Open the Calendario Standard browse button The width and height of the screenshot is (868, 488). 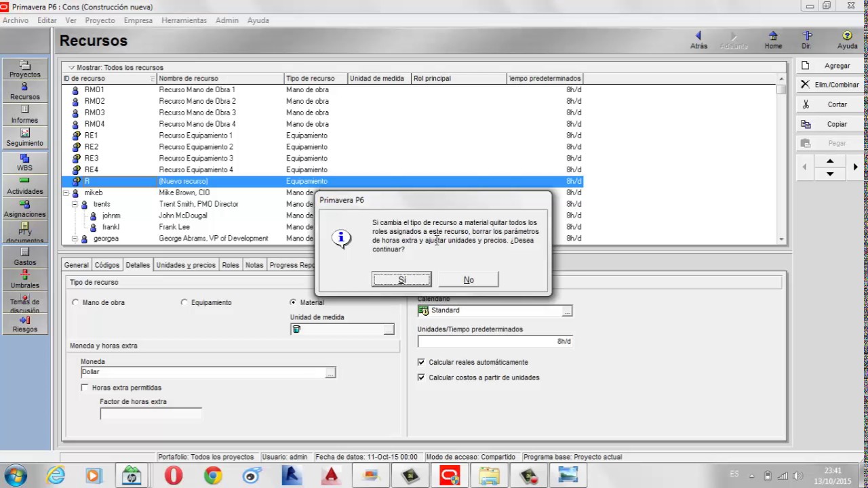(567, 310)
